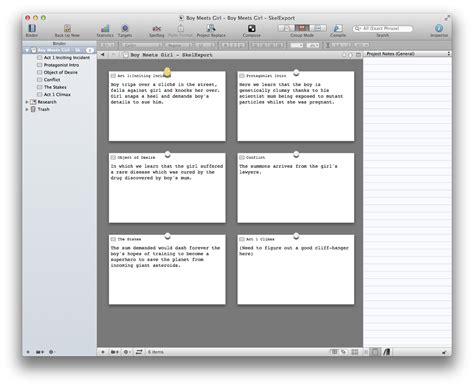
Task: Select the Object of Desire index card
Action: 167,188
